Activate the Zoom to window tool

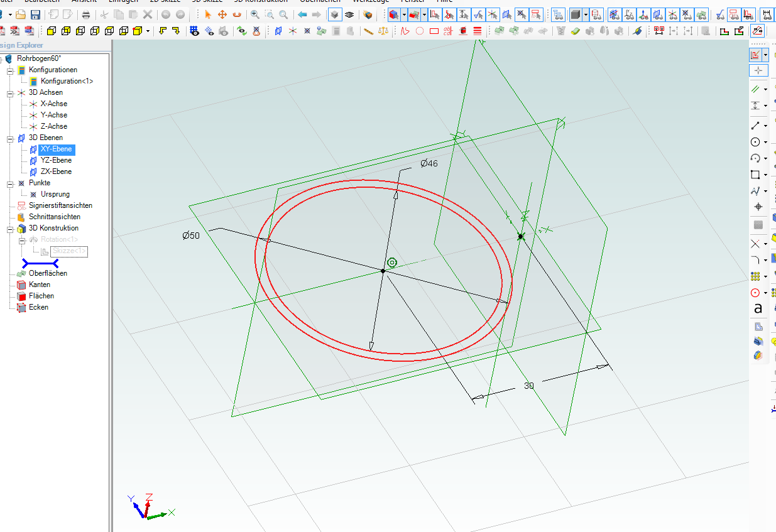coord(270,14)
